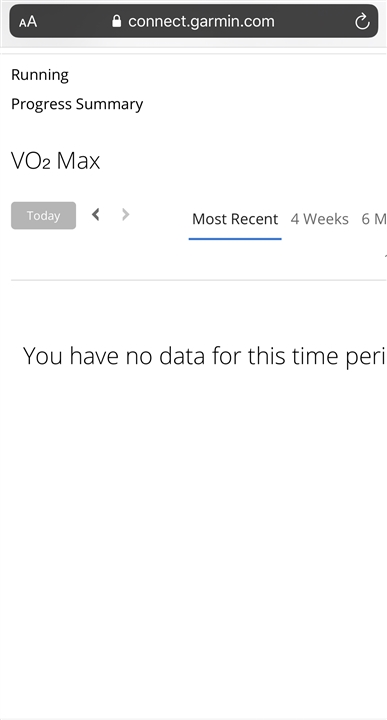The image size is (387, 720).
Task: Open the Progress Summary link
Action: (77, 104)
